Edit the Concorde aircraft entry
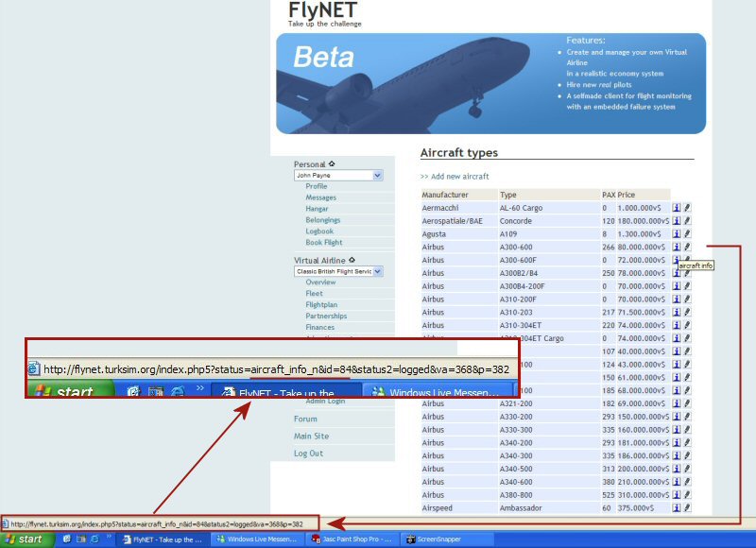 687,221
